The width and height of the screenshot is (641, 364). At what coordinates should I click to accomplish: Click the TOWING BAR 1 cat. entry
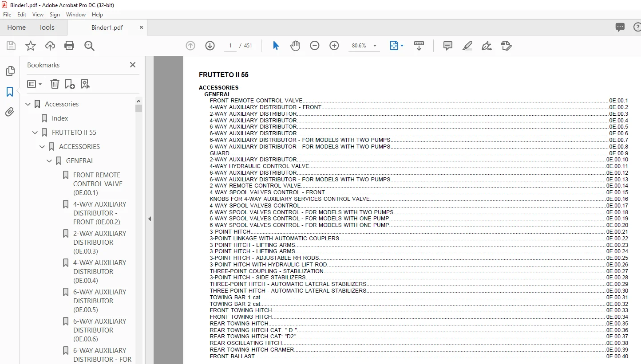pyautogui.click(x=419, y=297)
